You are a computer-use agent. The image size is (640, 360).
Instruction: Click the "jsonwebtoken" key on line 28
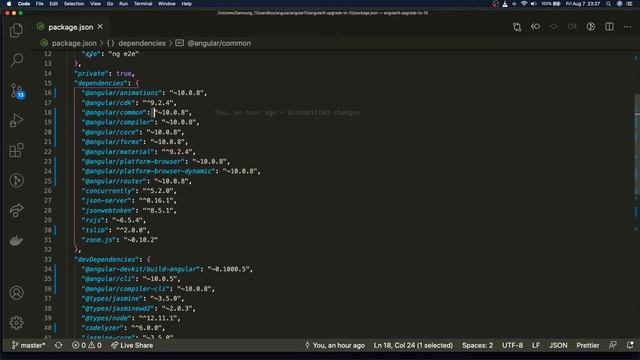coord(109,211)
